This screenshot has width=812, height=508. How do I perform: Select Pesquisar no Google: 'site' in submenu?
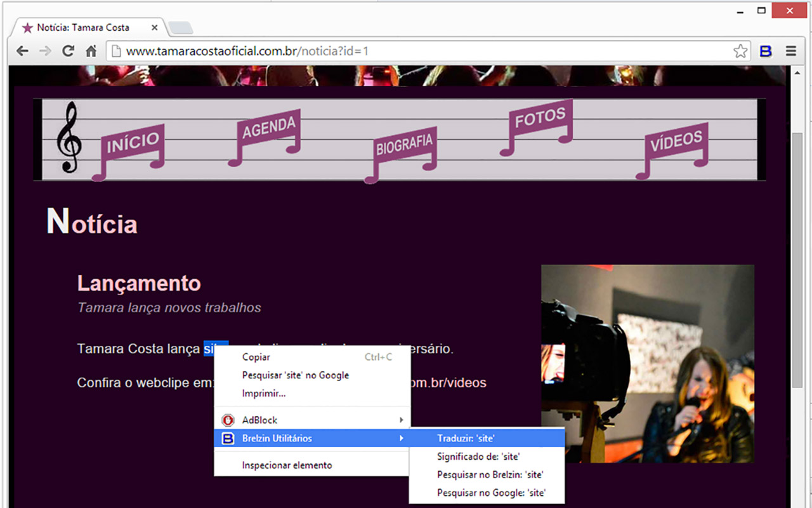(x=487, y=492)
